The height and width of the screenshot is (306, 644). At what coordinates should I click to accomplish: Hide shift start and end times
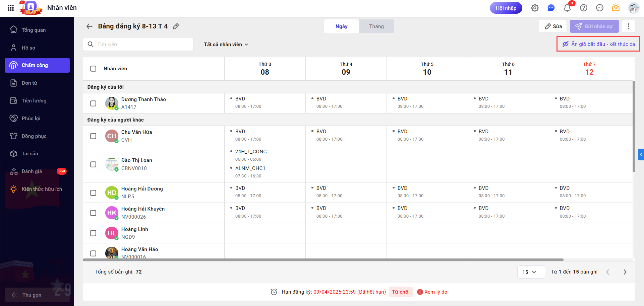pyautogui.click(x=598, y=44)
